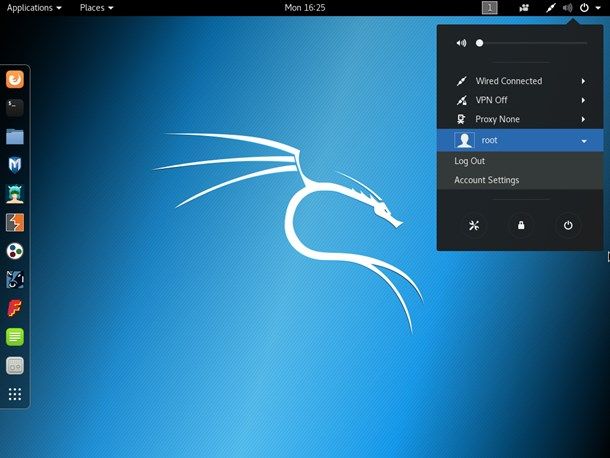Open the Applications menu

point(34,7)
